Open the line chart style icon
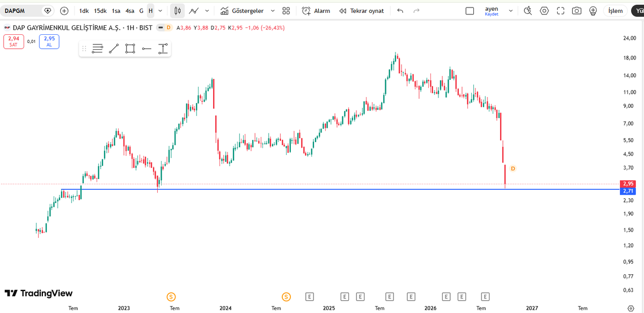 194,11
